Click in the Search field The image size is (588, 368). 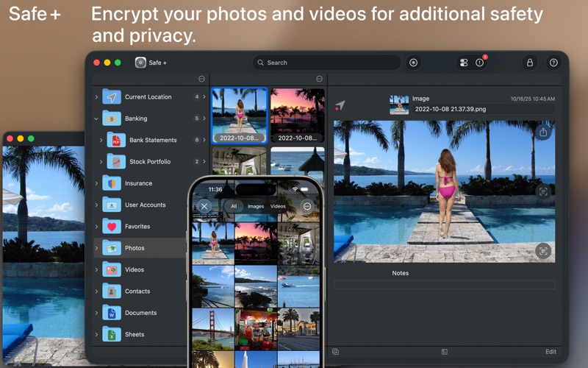[x=326, y=63]
